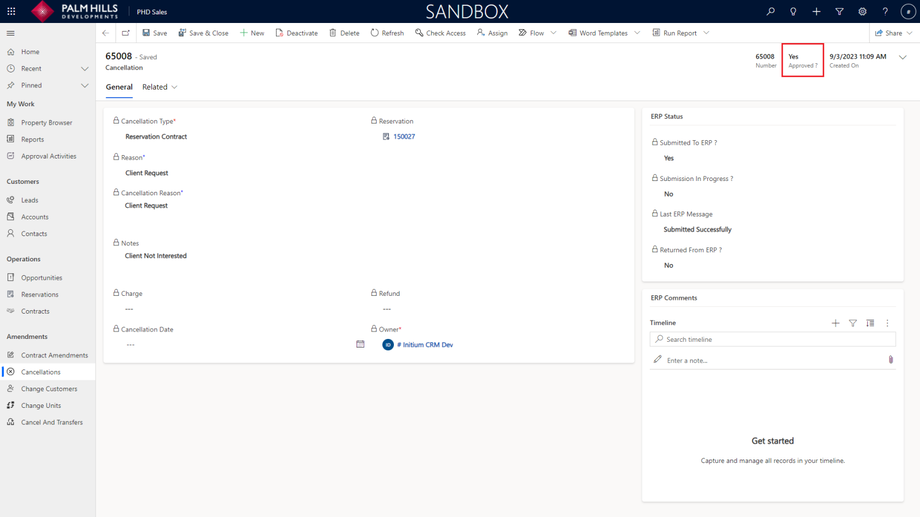This screenshot has width=920, height=517.
Task: Click the plus quick create icon
Action: [816, 11]
